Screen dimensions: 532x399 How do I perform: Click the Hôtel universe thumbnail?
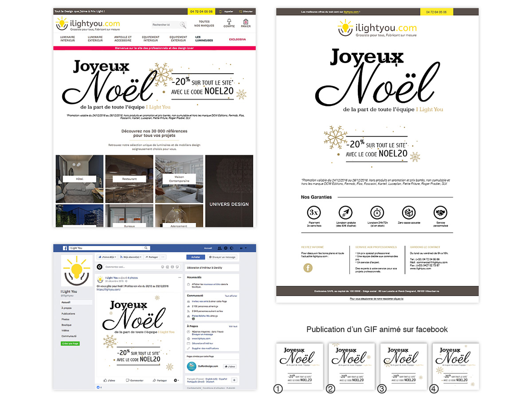click(79, 179)
